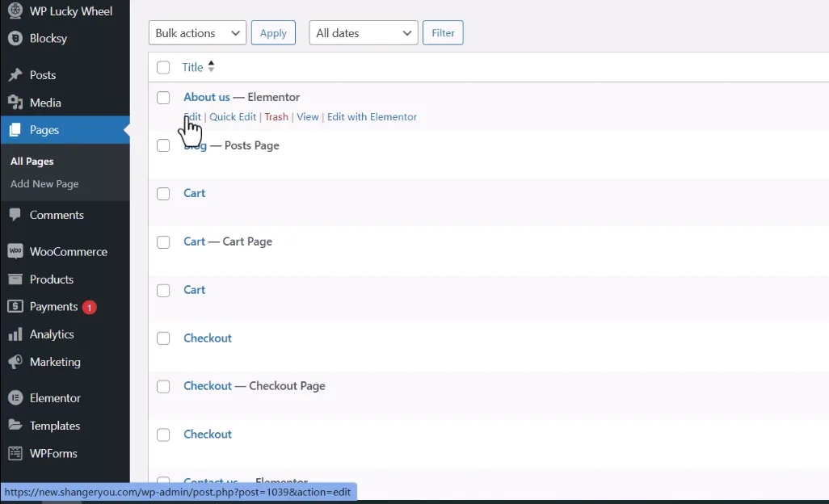The width and height of the screenshot is (829, 504).
Task: Check the third Cart row checkbox
Action: (163, 291)
